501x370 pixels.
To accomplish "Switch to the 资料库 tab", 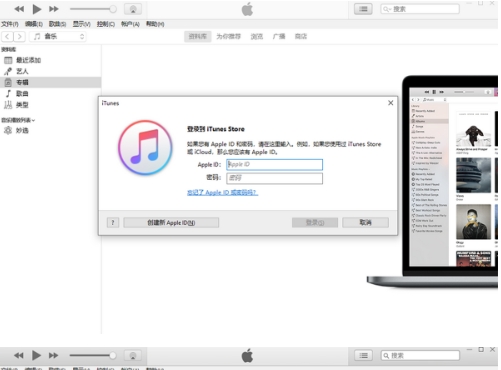I will [x=198, y=36].
